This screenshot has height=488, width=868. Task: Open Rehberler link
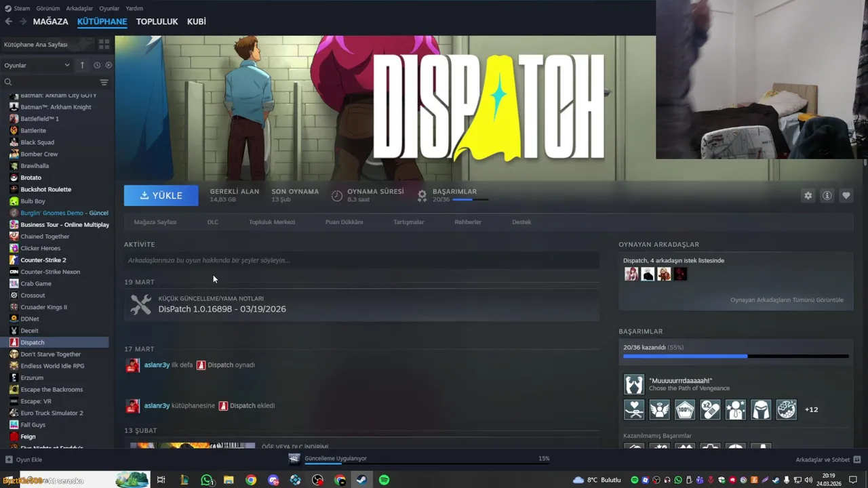point(468,222)
